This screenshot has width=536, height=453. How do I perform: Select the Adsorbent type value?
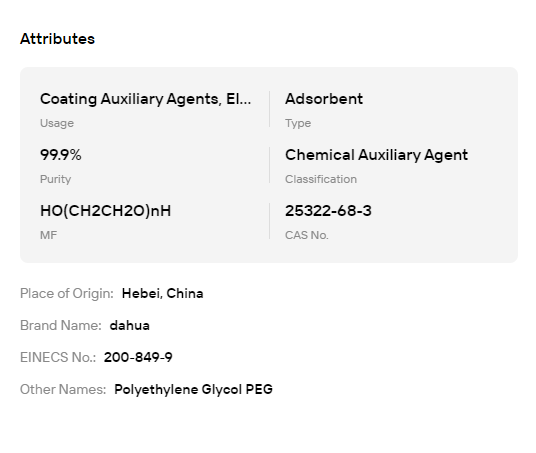click(324, 99)
